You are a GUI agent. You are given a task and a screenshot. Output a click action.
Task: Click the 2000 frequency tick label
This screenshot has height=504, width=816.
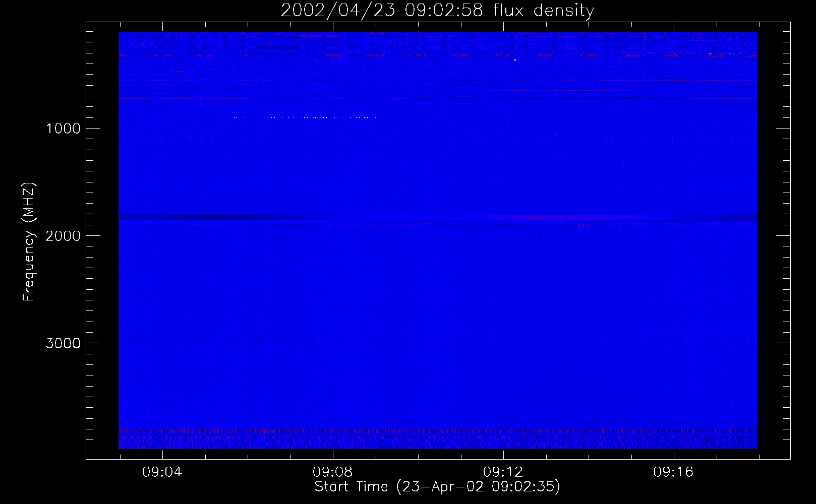coord(63,236)
